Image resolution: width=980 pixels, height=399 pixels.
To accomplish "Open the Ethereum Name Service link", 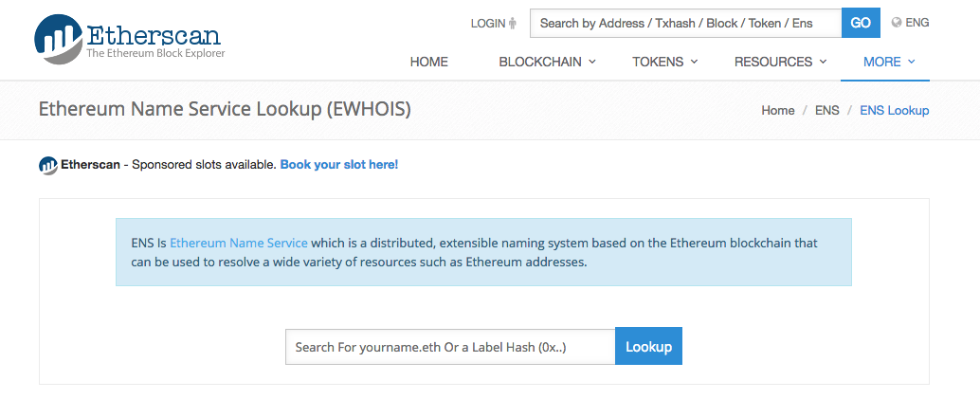I will tap(239, 243).
